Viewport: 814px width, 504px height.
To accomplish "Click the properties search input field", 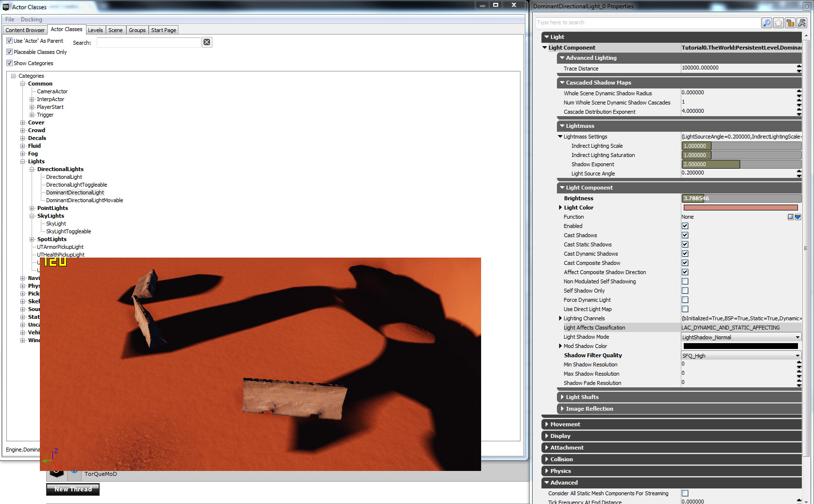I will [647, 23].
